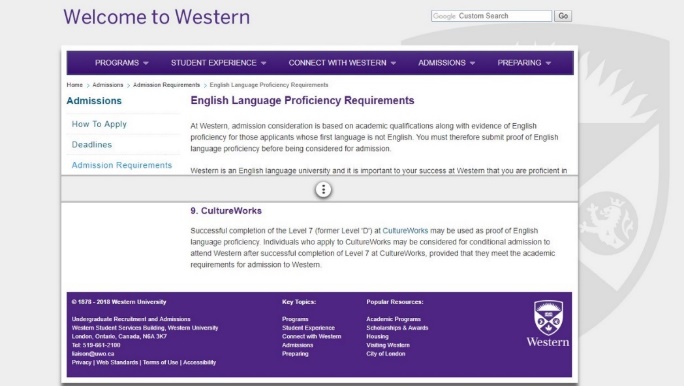
Task: Open Admission Requirements sidebar link
Action: [x=122, y=165]
